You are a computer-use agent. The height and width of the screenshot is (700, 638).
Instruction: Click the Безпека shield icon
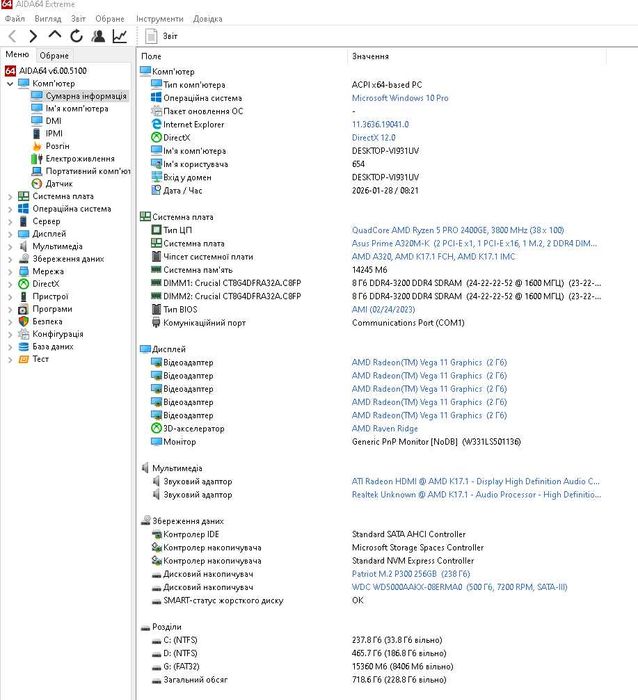click(23, 321)
